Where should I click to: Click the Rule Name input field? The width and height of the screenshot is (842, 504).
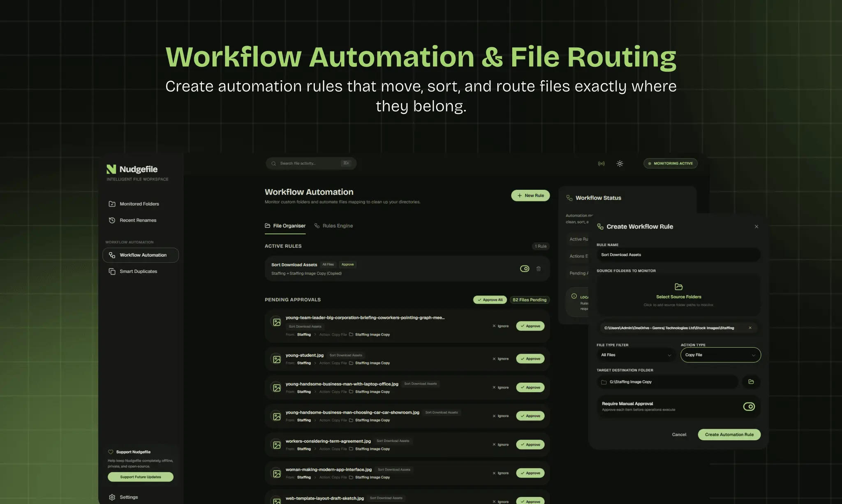678,255
